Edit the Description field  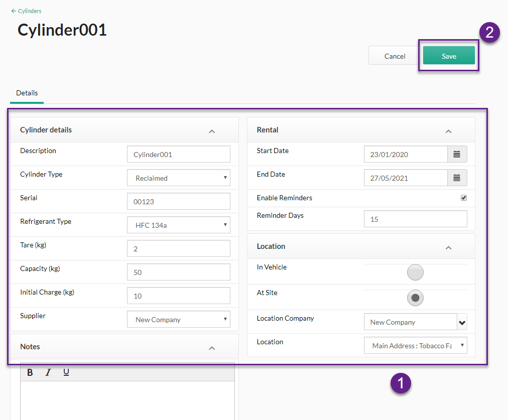[179, 154]
